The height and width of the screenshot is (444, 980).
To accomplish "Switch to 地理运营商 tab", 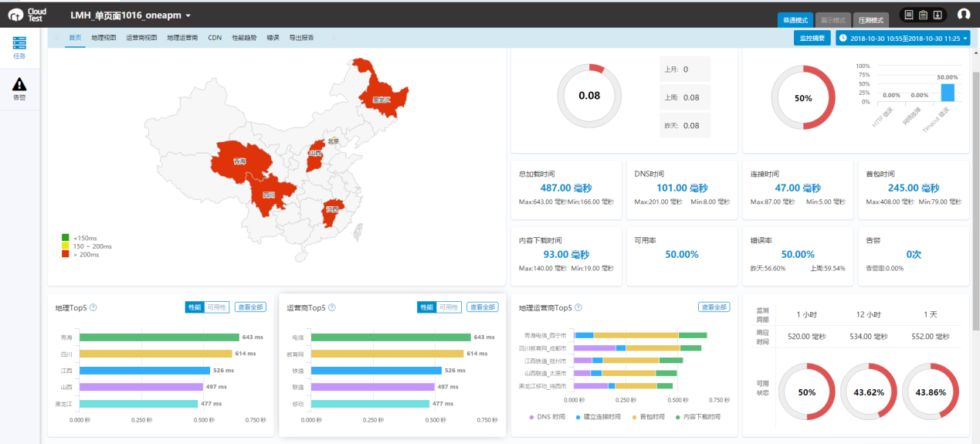I will coord(182,37).
